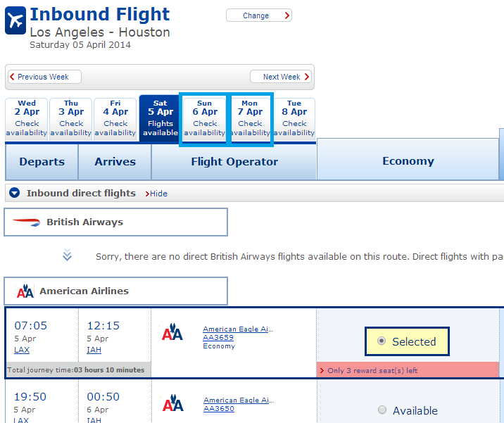Click the British Airways ribbon logo
This screenshot has height=423, width=504.
click(x=26, y=222)
